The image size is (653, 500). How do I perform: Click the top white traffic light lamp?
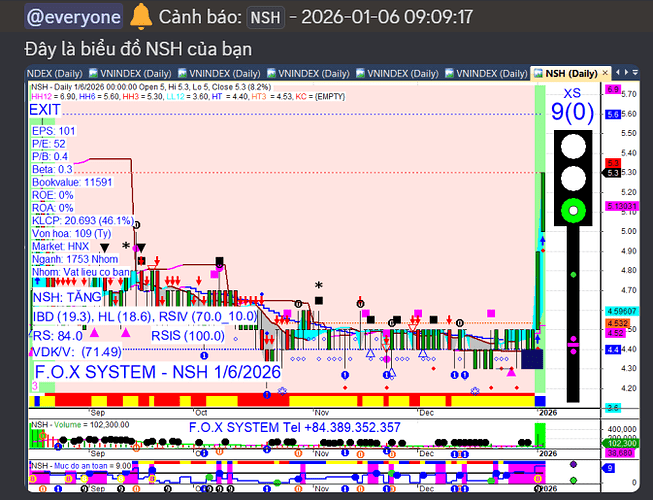tap(573, 146)
